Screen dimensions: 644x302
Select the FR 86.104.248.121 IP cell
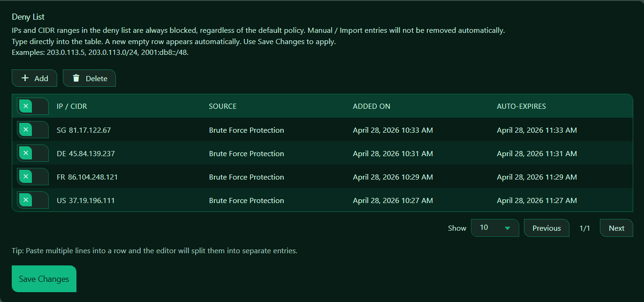pyautogui.click(x=87, y=177)
